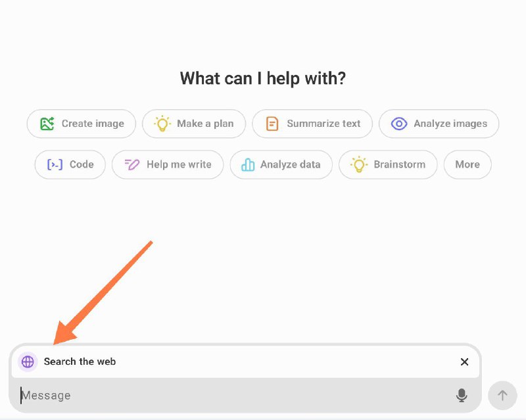Send message with up arrow button
526x420 pixels.
click(x=502, y=395)
